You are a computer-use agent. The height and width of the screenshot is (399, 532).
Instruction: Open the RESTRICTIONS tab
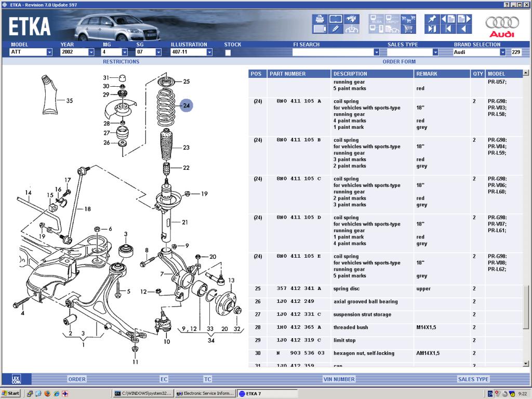pyautogui.click(x=121, y=61)
